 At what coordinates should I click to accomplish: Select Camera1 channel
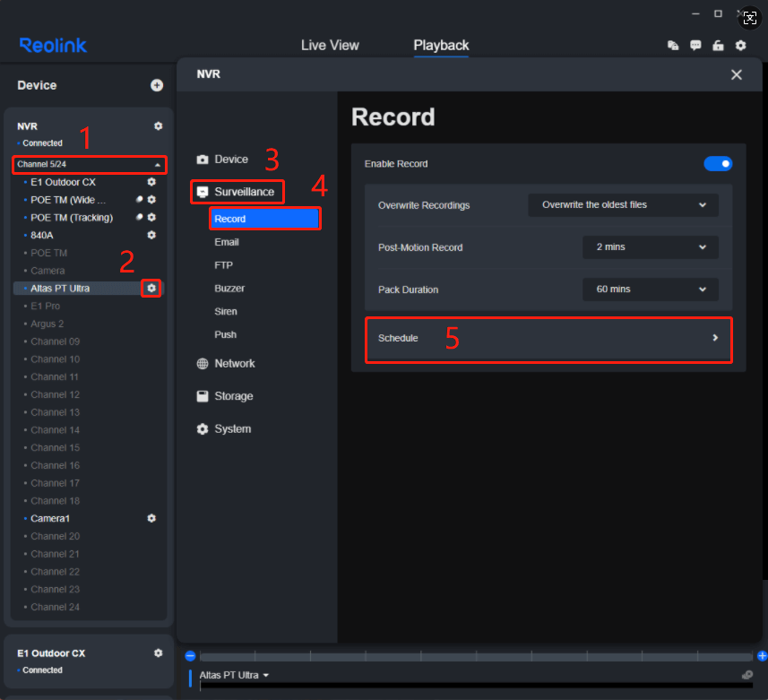[x=50, y=518]
